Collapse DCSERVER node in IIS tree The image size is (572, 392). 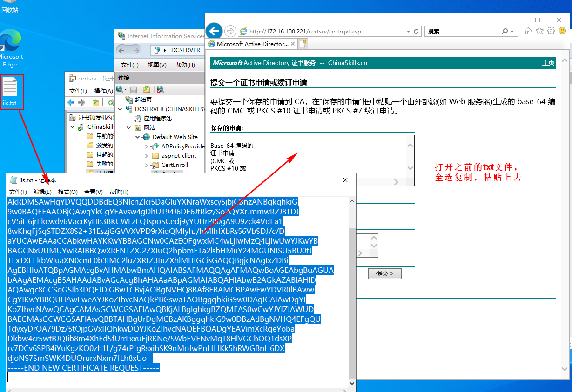(121, 109)
